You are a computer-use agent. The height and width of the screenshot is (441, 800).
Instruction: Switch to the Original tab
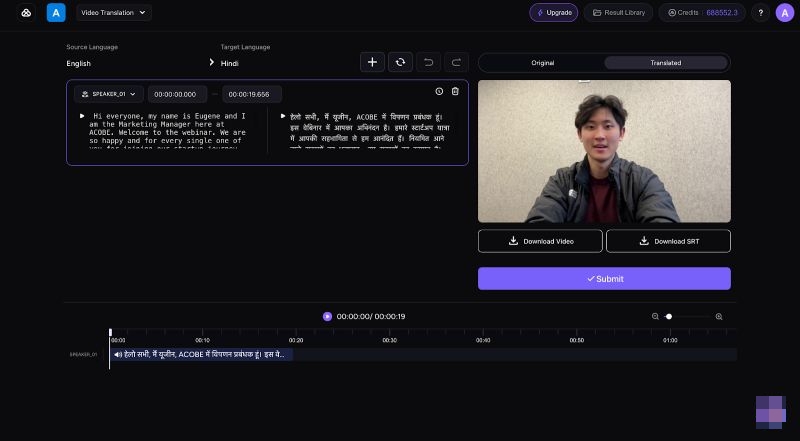(542, 63)
